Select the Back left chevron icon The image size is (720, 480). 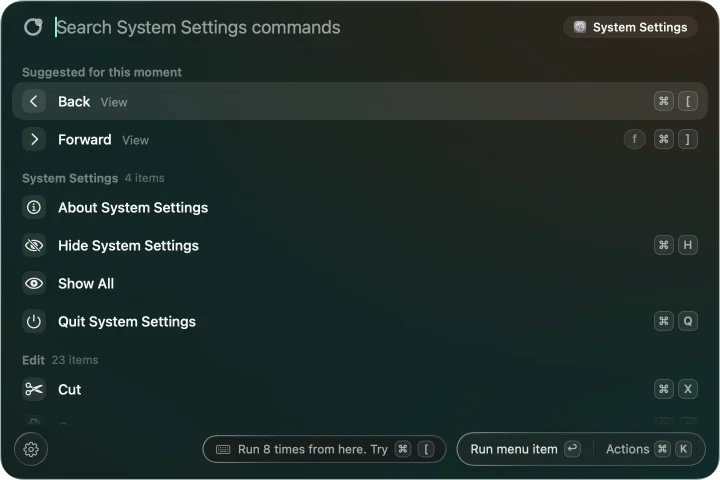point(34,101)
